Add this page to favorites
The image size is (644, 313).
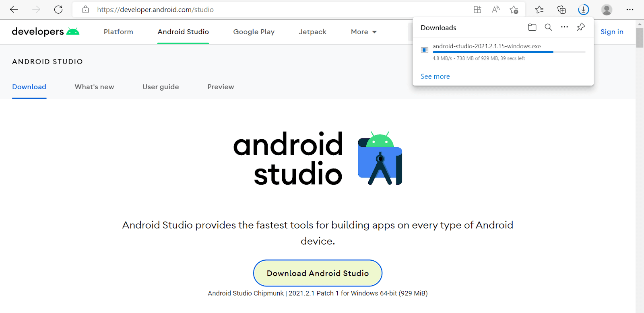(x=514, y=10)
